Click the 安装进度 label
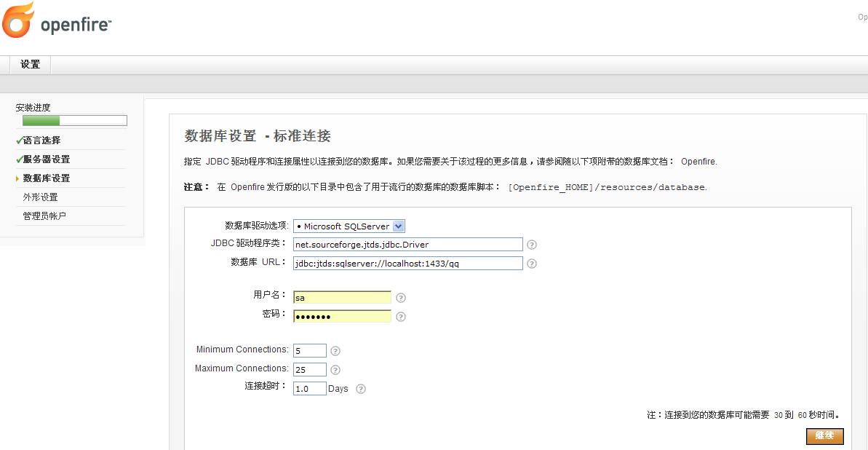Viewport: 868px width, 450px height. click(x=33, y=108)
